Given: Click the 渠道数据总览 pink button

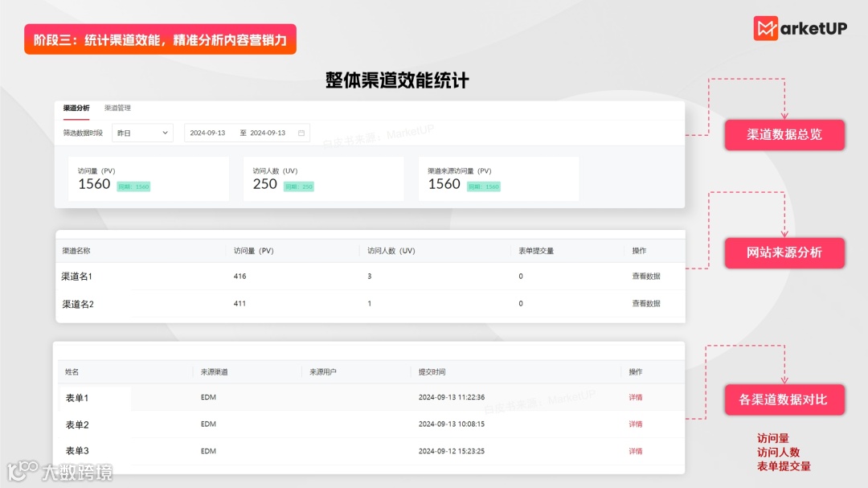Looking at the screenshot, I should tap(784, 135).
